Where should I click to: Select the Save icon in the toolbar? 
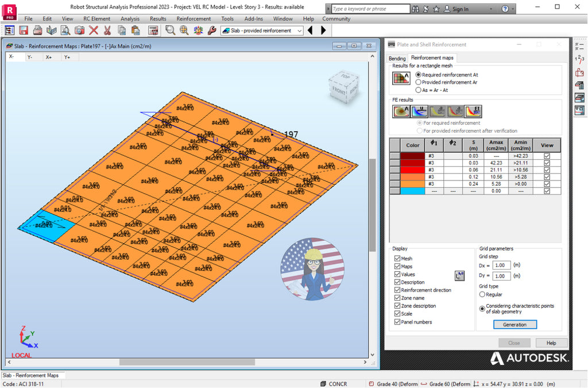click(x=23, y=30)
